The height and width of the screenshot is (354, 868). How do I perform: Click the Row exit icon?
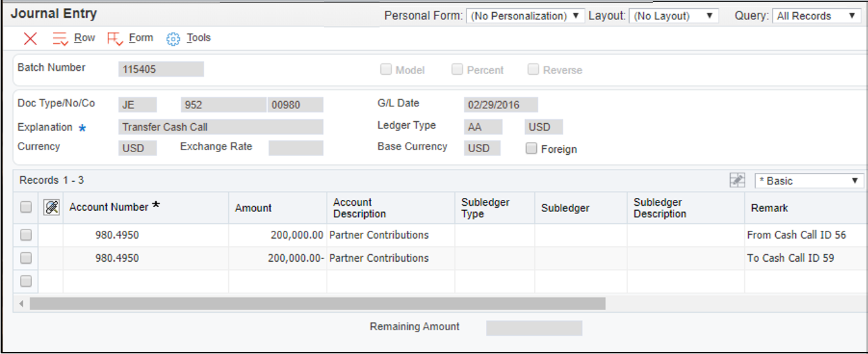[x=60, y=39]
